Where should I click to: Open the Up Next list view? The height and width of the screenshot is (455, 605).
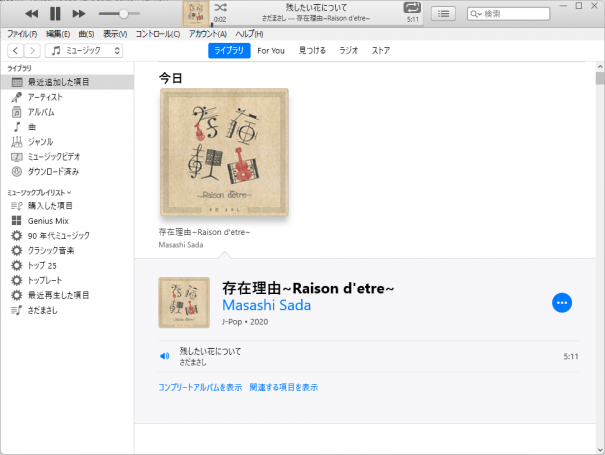(x=444, y=14)
